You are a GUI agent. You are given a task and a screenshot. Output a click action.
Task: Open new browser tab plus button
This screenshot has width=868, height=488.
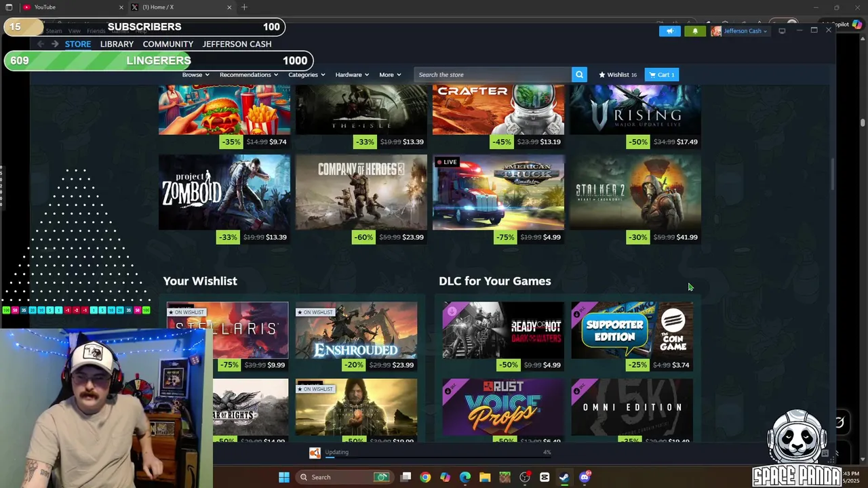[244, 7]
